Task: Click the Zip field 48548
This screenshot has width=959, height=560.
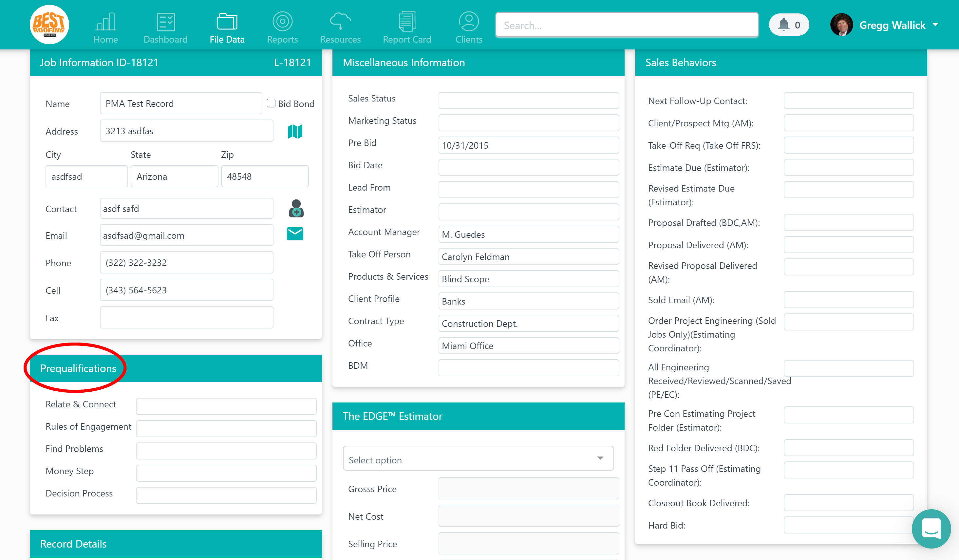Action: coord(265,176)
